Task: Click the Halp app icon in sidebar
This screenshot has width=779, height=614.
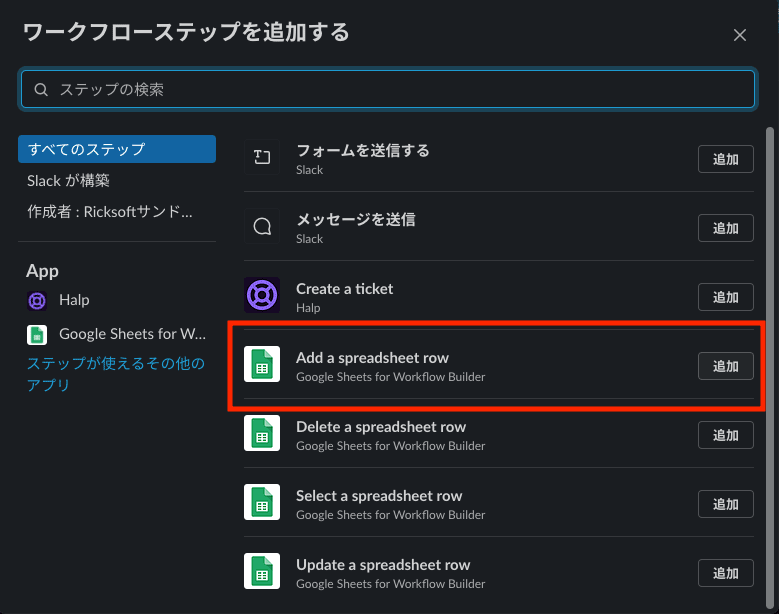Action: pyautogui.click(x=37, y=301)
